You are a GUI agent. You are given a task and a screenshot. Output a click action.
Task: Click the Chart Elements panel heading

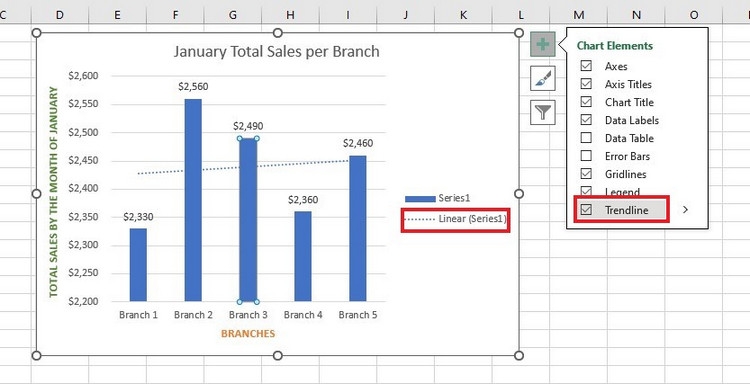615,46
